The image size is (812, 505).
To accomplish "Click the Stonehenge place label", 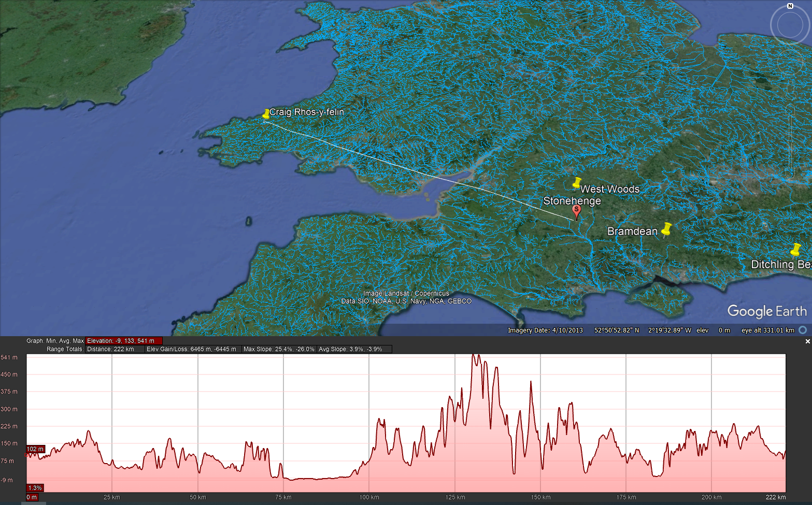I will [x=572, y=201].
